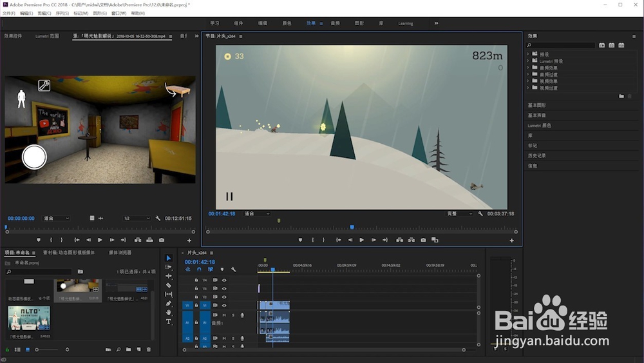Toggle V4 track output eye

pyautogui.click(x=224, y=280)
